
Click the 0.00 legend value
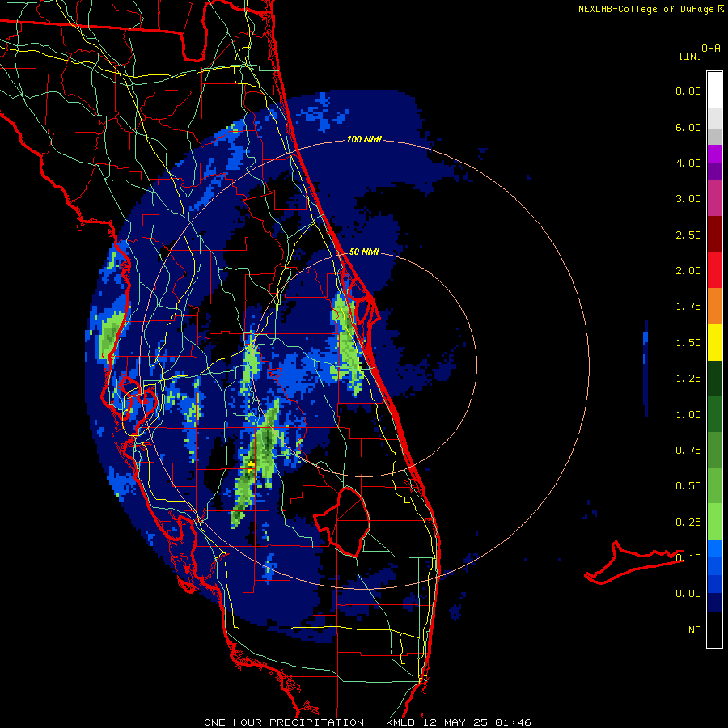tap(688, 594)
